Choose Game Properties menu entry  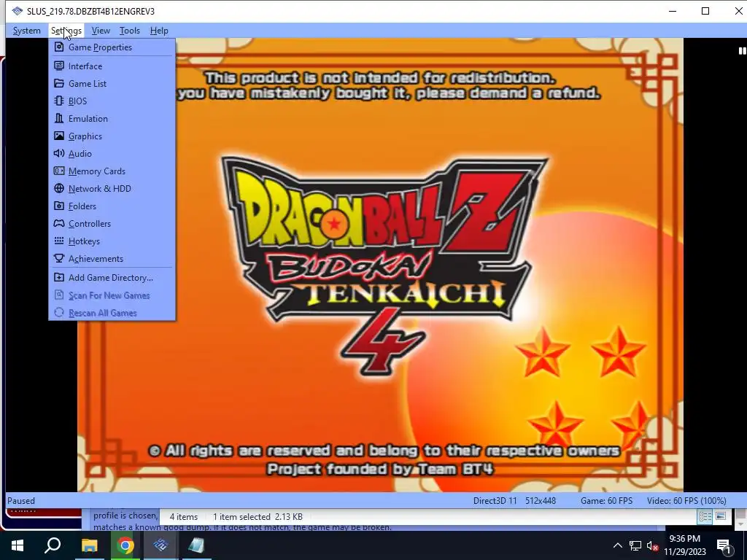pyautogui.click(x=112, y=47)
